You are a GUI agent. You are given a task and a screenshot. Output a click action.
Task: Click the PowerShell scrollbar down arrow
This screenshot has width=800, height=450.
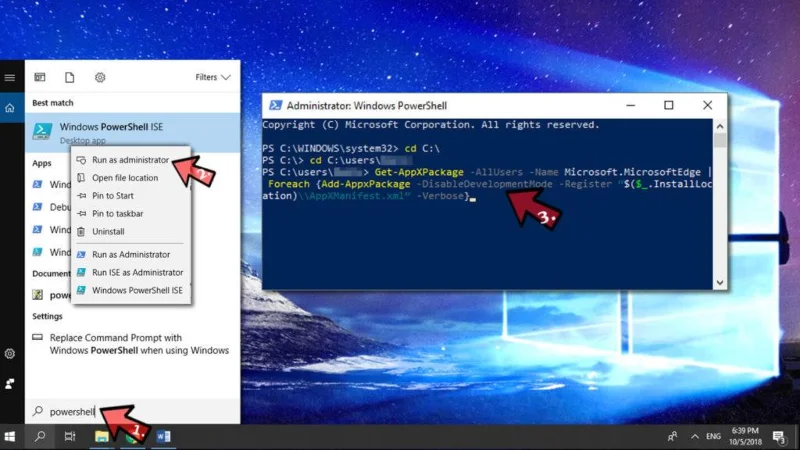click(x=719, y=283)
